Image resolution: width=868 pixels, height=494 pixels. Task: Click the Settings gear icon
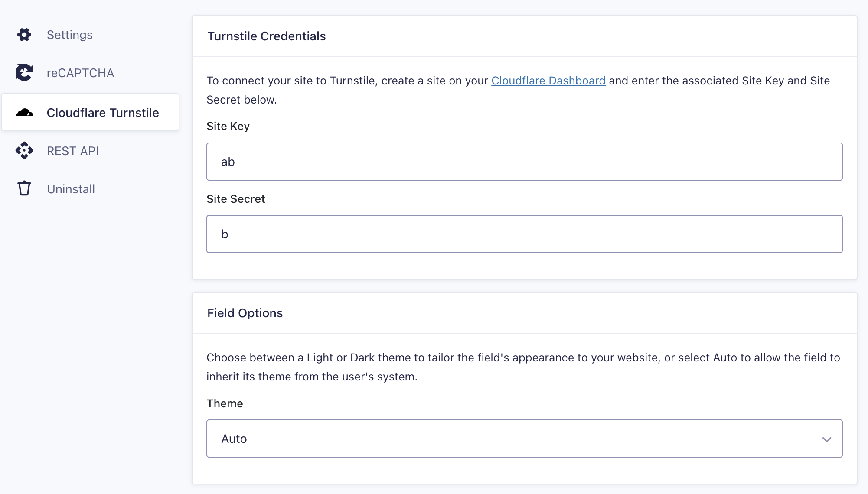tap(24, 35)
